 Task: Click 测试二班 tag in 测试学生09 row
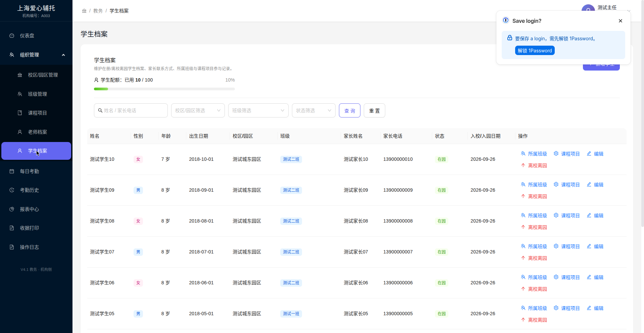(291, 190)
